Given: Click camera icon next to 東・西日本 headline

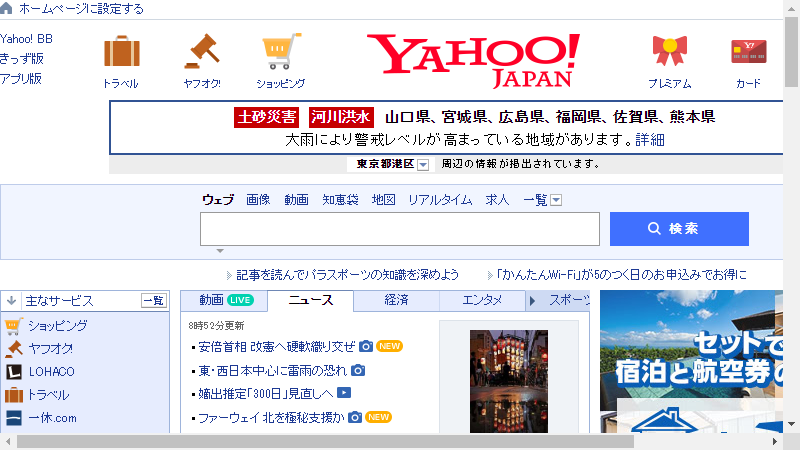Looking at the screenshot, I should (x=358, y=370).
